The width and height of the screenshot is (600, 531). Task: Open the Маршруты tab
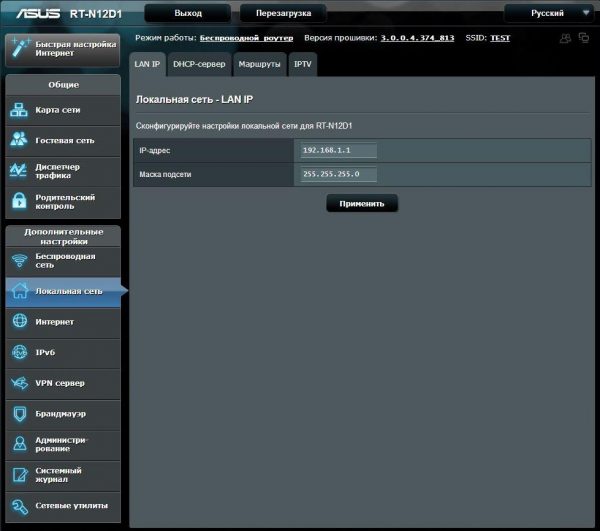click(259, 64)
